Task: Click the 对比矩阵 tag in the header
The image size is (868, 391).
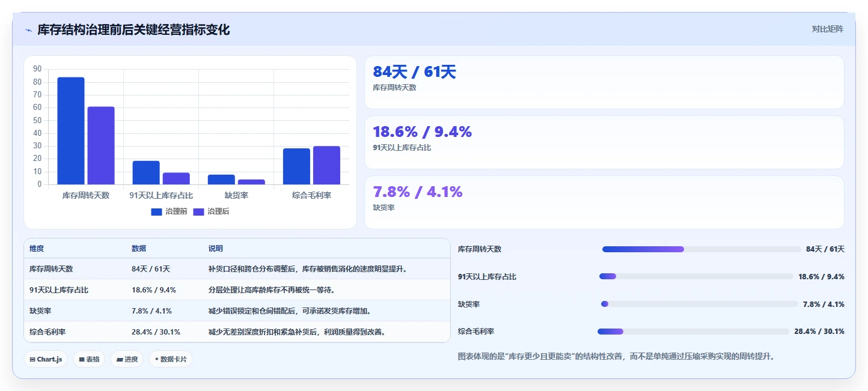Action: pos(827,29)
